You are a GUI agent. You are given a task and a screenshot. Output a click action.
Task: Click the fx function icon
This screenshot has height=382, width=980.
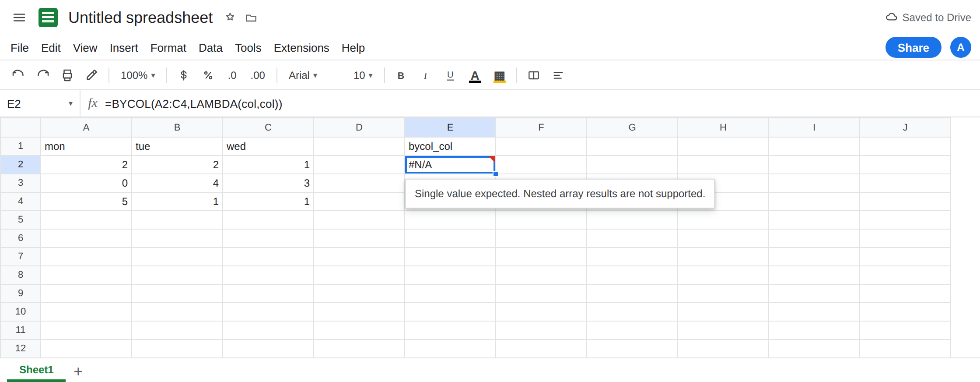92,103
